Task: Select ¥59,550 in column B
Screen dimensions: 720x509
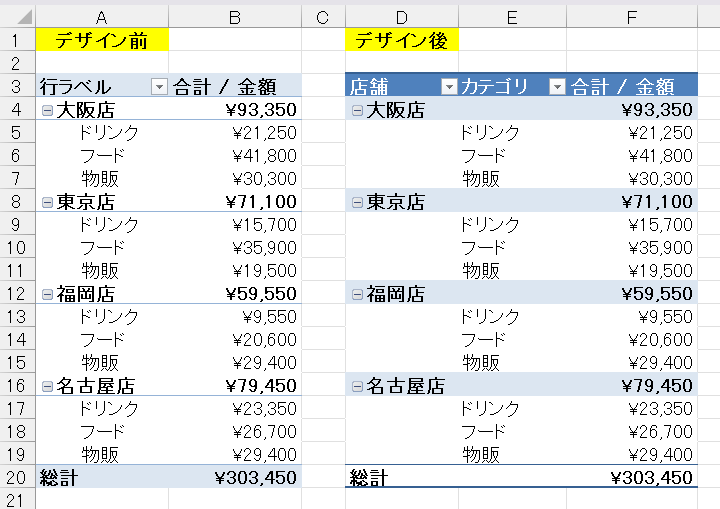Action: click(261, 294)
